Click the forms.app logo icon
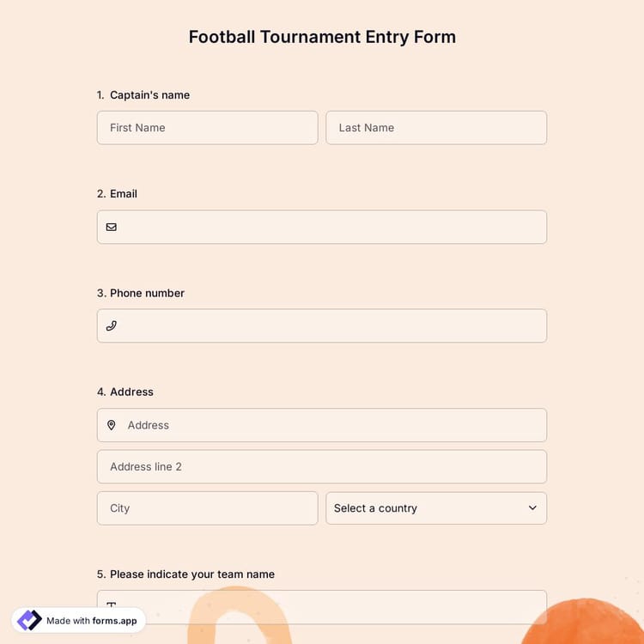Viewport: 644px width, 644px height. coord(29,621)
